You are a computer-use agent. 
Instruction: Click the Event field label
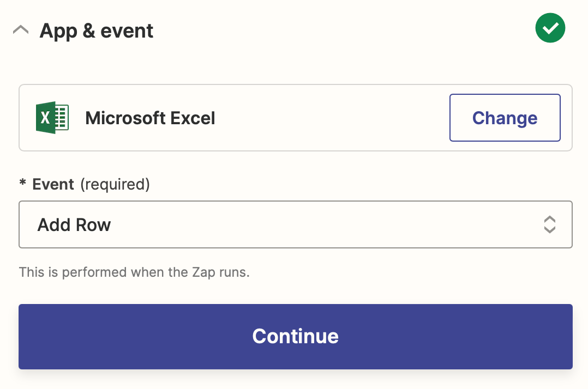[x=53, y=185]
